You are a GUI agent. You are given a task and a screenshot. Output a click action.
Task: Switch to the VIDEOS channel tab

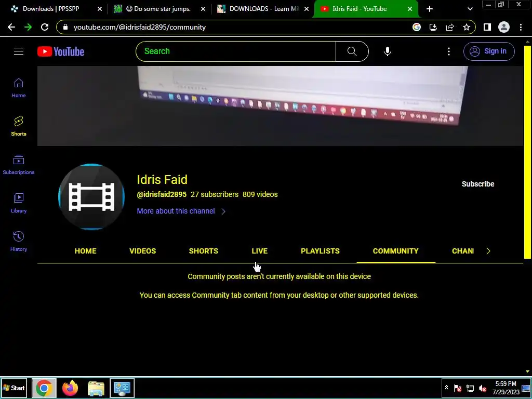click(x=142, y=251)
